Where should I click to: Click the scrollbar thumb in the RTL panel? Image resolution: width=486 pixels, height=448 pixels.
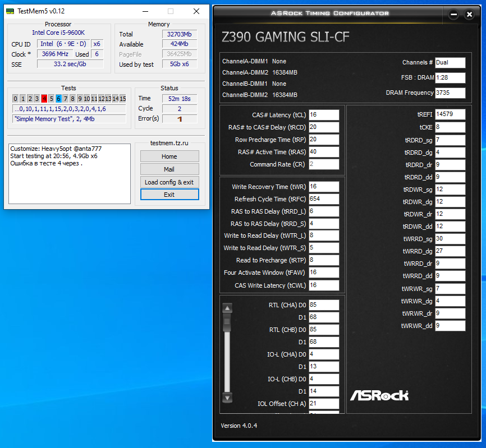point(227,322)
